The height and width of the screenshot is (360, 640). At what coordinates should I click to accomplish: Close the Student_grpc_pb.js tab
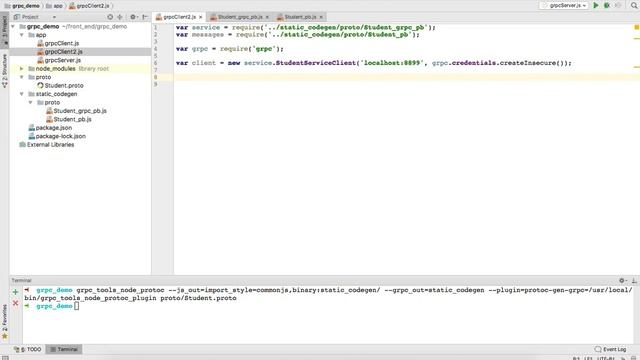click(267, 17)
